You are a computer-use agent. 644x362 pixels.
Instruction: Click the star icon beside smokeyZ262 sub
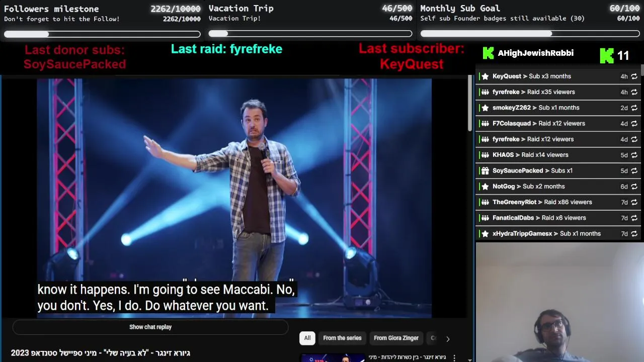[485, 108]
